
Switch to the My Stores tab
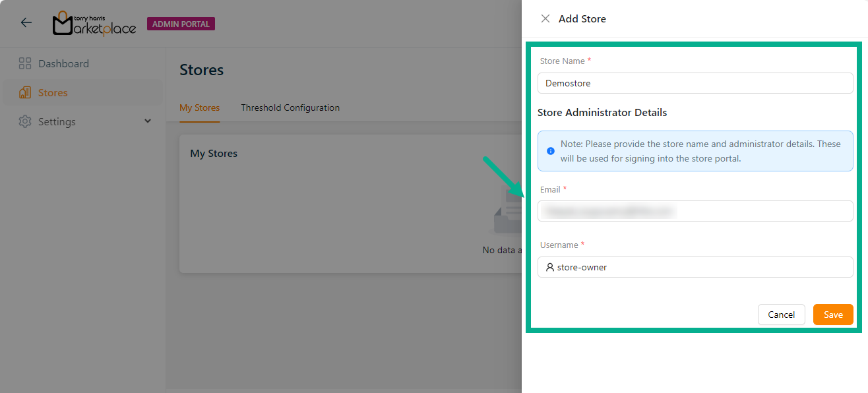point(199,108)
